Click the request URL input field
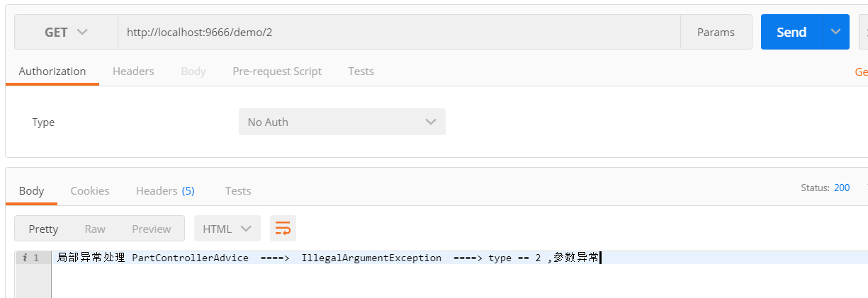The image size is (868, 298). pos(397,33)
